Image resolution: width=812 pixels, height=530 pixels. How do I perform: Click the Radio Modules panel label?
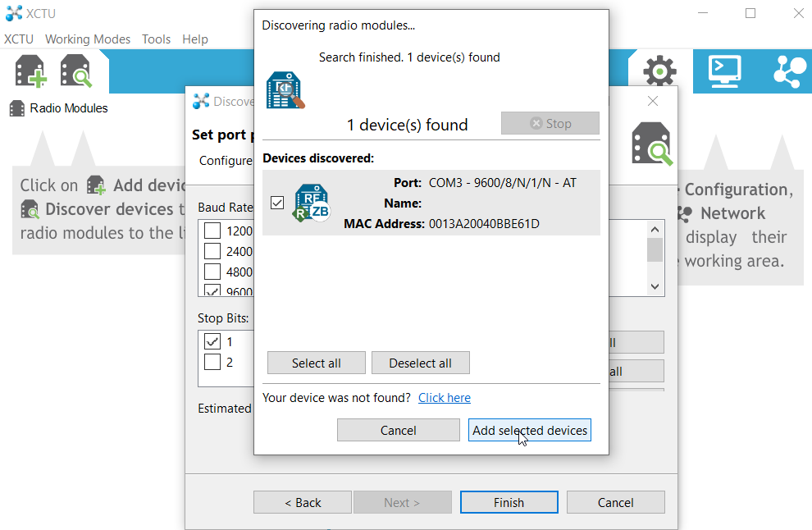tap(68, 108)
